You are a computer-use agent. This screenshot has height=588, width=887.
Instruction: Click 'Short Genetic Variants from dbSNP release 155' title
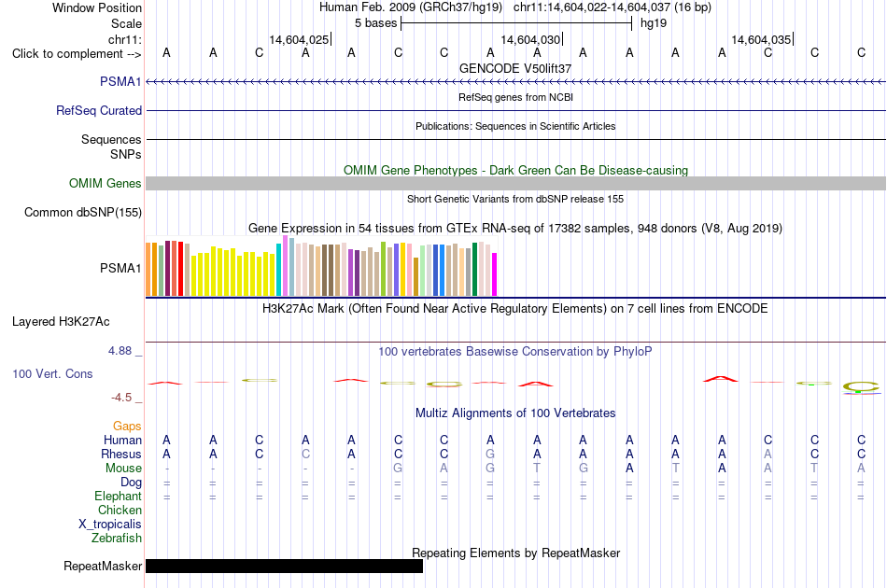click(515, 199)
